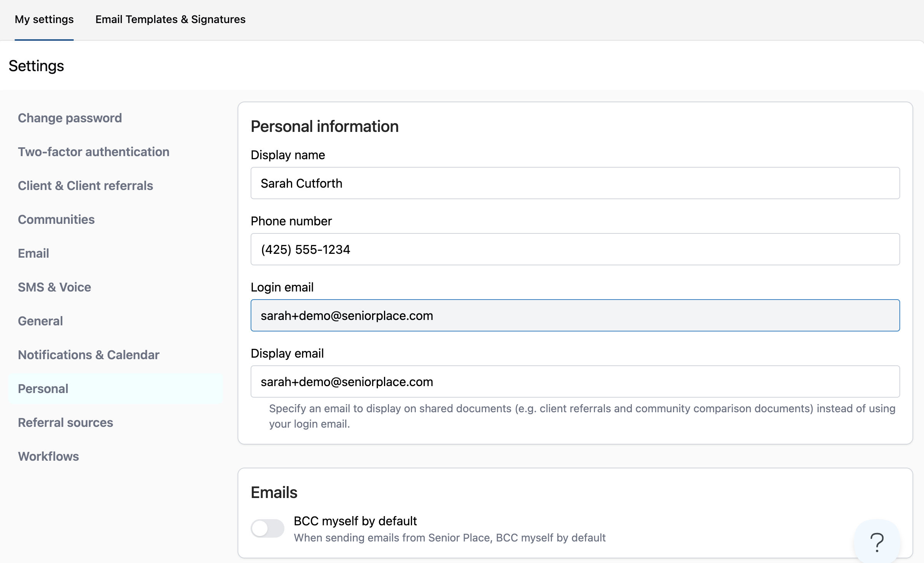Screen dimensions: 924x563
Task: Open the help question mark bubble
Action: (x=877, y=541)
